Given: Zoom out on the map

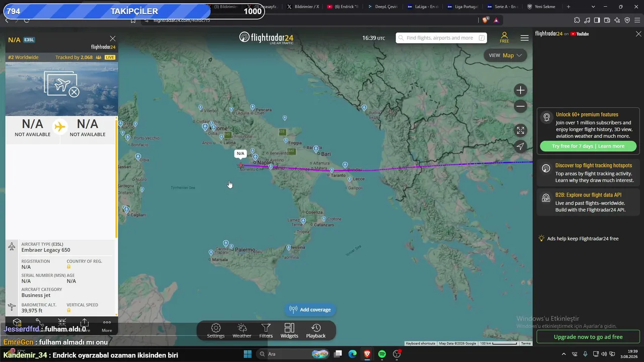Looking at the screenshot, I should [521, 106].
